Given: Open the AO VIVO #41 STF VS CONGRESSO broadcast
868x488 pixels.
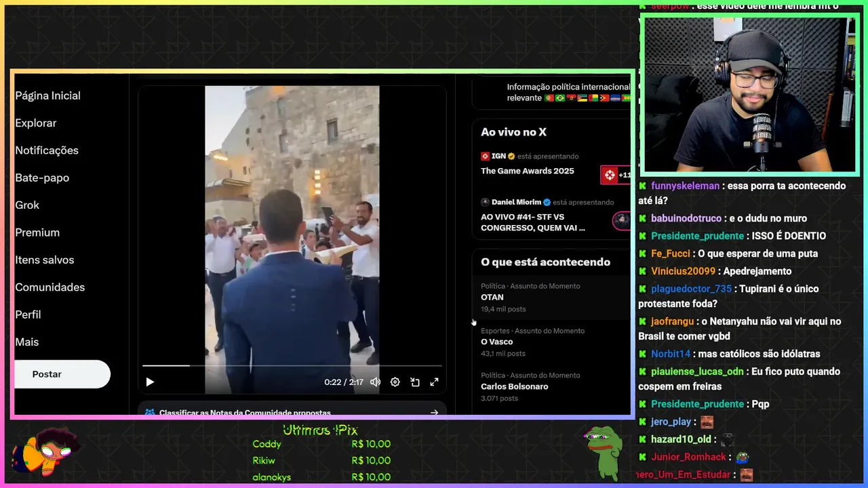Looking at the screenshot, I should pos(533,222).
